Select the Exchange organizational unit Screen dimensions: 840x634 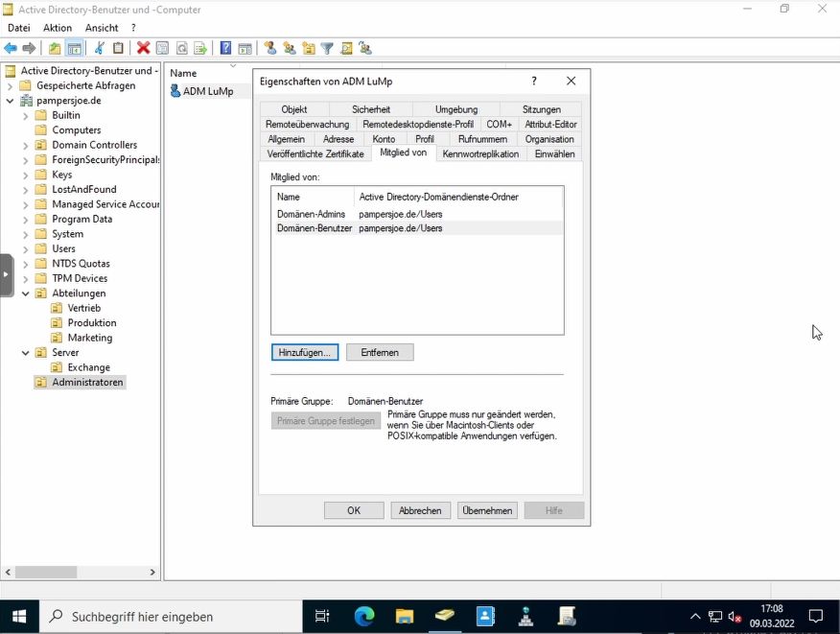(89, 367)
